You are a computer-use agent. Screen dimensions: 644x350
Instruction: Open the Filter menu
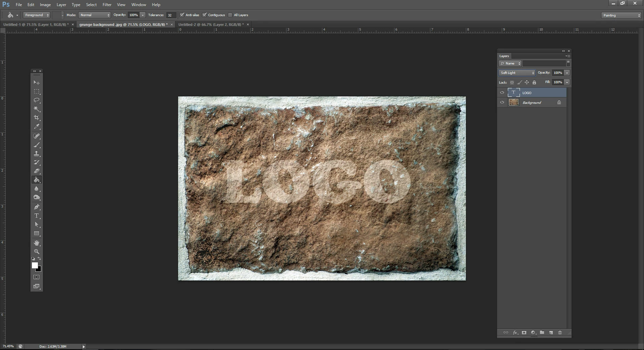107,5
